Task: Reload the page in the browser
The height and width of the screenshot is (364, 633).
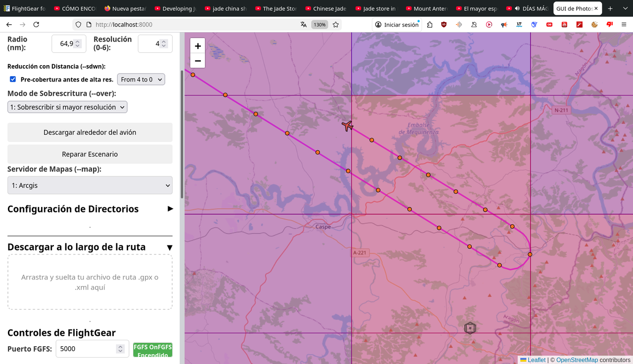Action: (36, 25)
